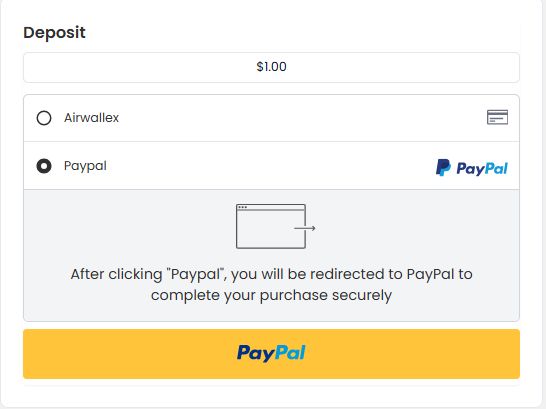The image size is (546, 409).
Task: Click the yellow PayPal checkout button
Action: pos(271,354)
